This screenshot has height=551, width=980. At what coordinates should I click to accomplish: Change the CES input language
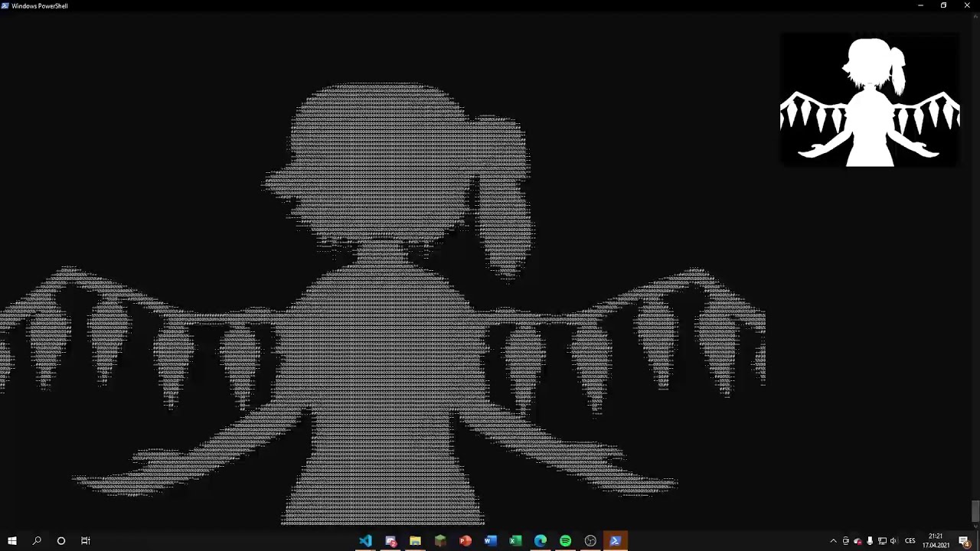click(910, 541)
